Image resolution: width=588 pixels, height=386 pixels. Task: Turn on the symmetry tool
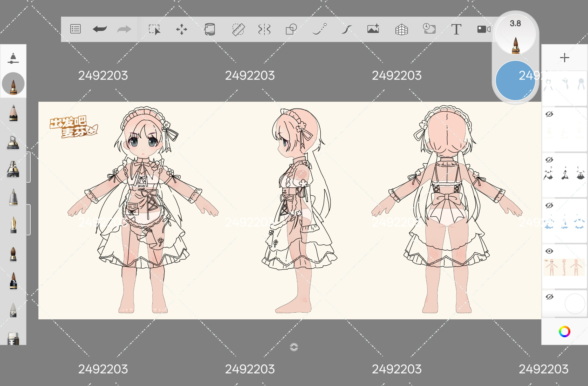[x=264, y=29]
